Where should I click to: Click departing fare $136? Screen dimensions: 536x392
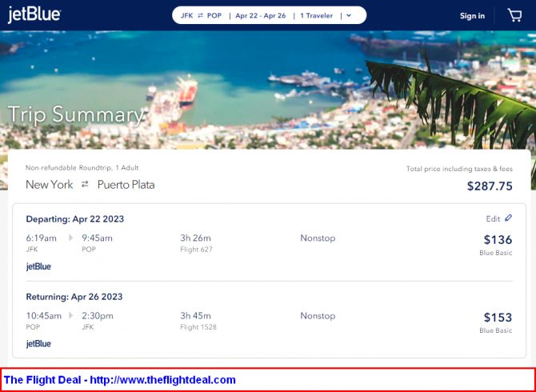point(498,239)
